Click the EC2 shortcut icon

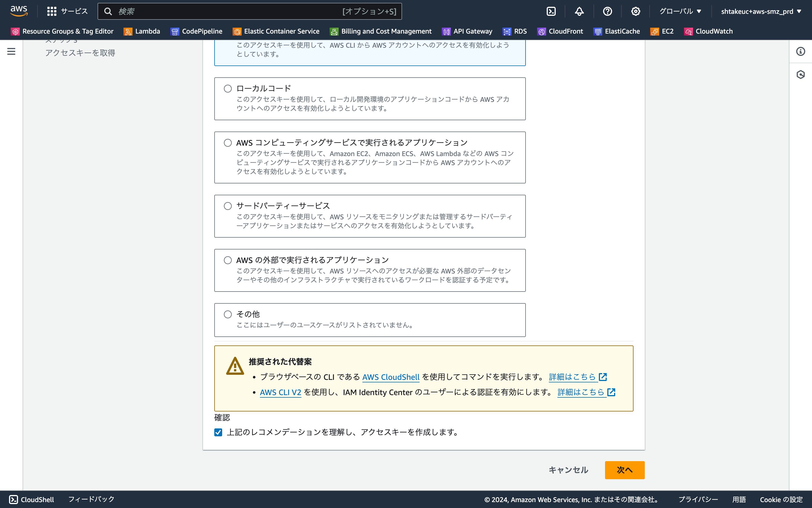655,32
